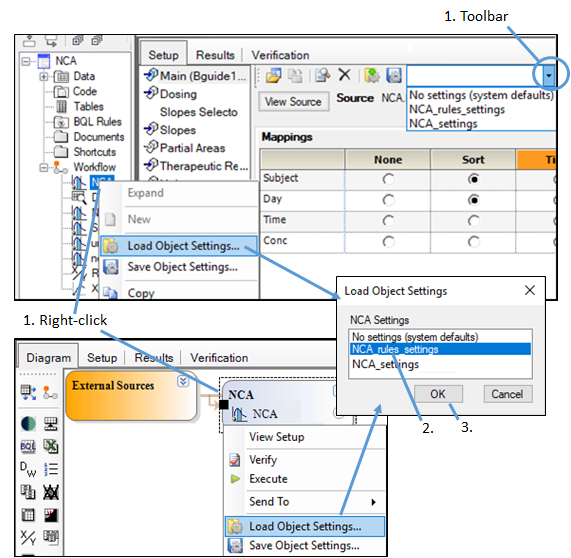Click the load settings icon in toolbar
Viewport: 571px width, 558px height.
coord(372,75)
